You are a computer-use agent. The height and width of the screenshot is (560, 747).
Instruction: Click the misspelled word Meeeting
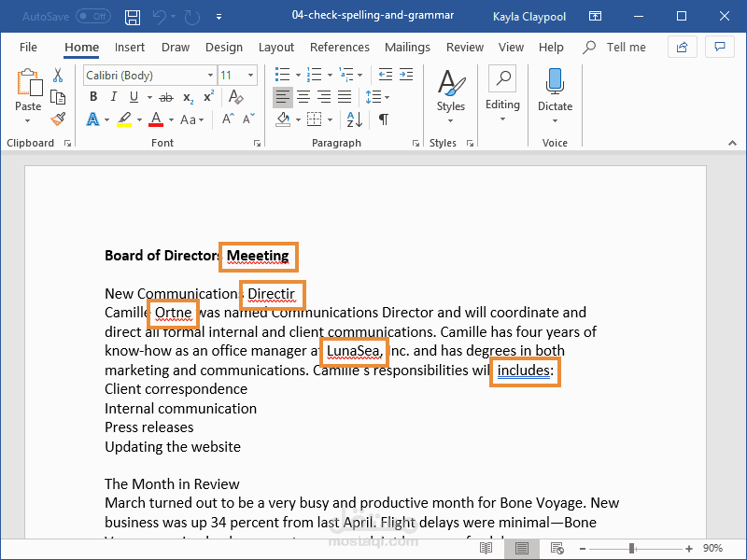258,256
